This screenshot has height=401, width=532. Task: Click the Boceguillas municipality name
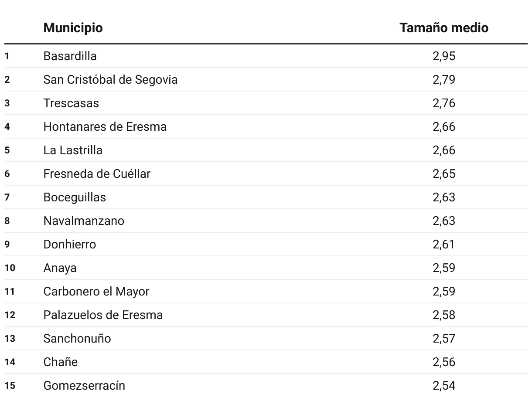click(75, 197)
